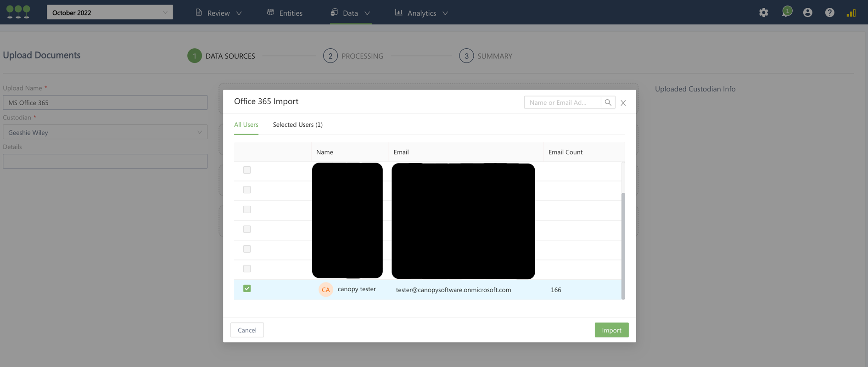
Task: Open the Entities menu item
Action: point(285,13)
